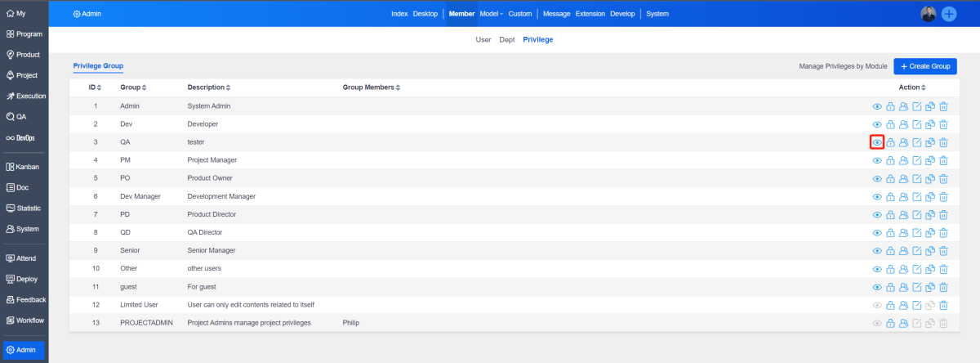Open Manage Privileges by Module link
The height and width of the screenshot is (363, 980).
click(843, 65)
